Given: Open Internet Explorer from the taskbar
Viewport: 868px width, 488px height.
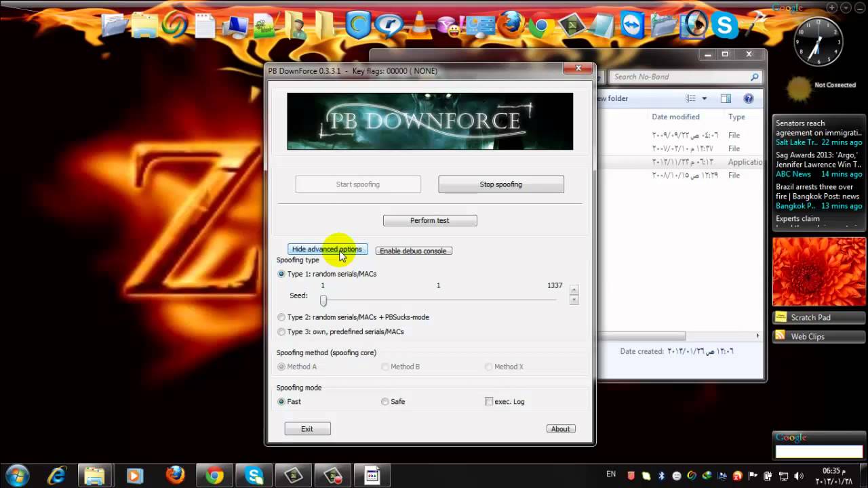Looking at the screenshot, I should pyautogui.click(x=56, y=475).
